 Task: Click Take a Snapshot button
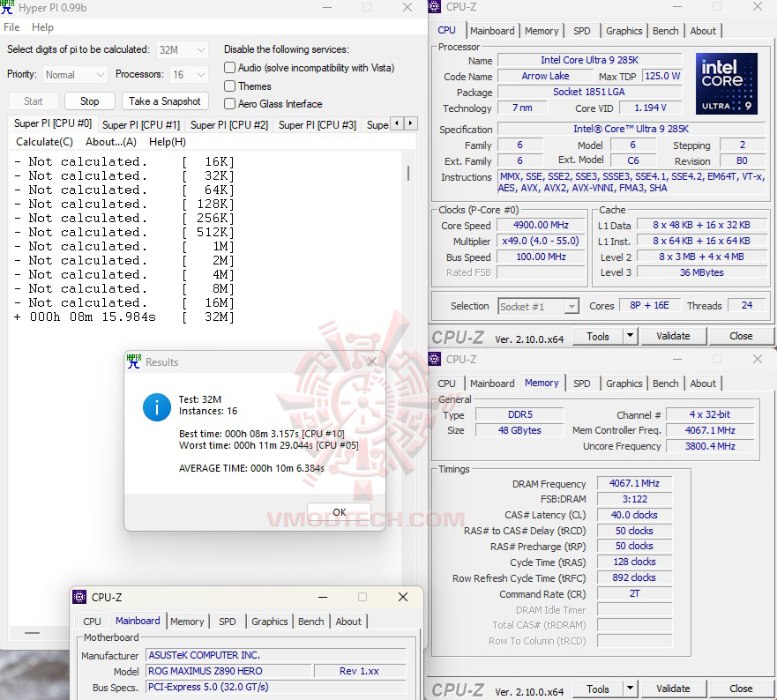pos(165,101)
